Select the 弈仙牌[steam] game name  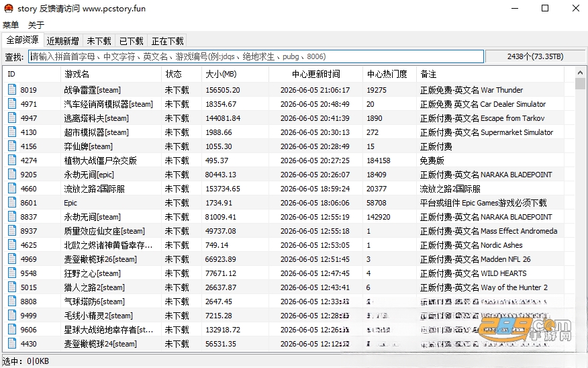pyautogui.click(x=88, y=146)
